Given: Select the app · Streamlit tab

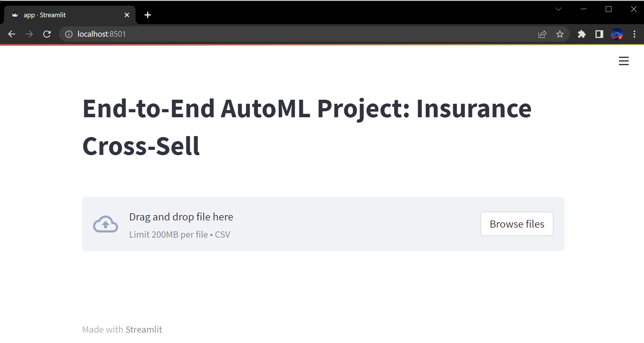Looking at the screenshot, I should pos(63,15).
